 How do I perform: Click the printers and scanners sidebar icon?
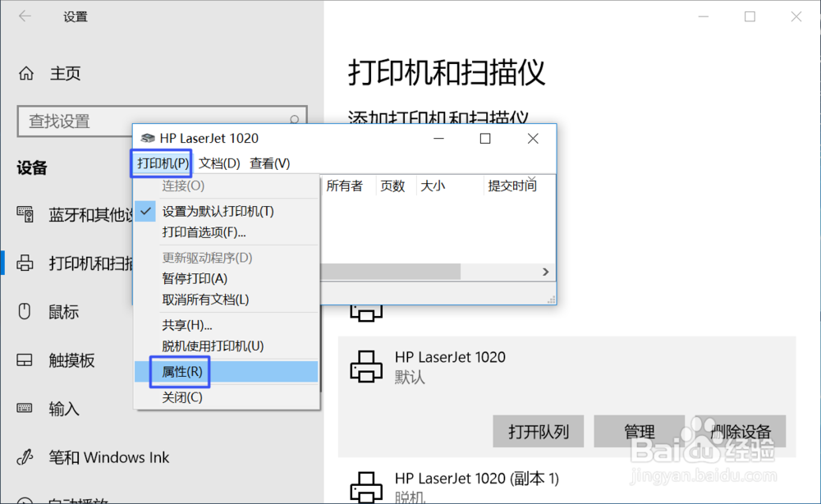pos(26,263)
